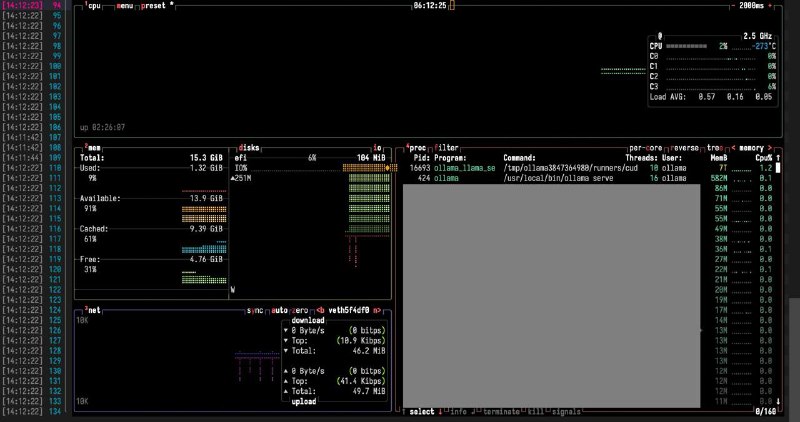This screenshot has width=800, height=422.
Task: Toggle the disks panel label
Action: (247, 147)
